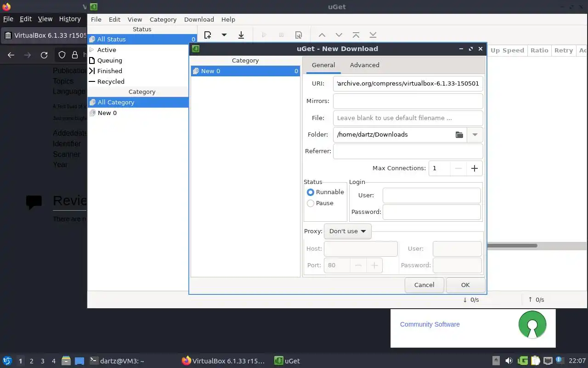Click the download properties toolbar icon
The width and height of the screenshot is (588, 368).
[x=299, y=35]
